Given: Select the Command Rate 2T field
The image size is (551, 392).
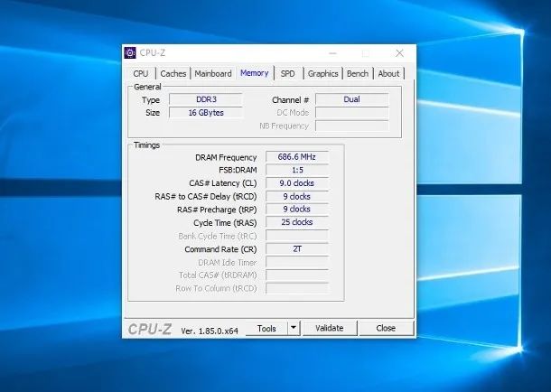Looking at the screenshot, I should 296,248.
